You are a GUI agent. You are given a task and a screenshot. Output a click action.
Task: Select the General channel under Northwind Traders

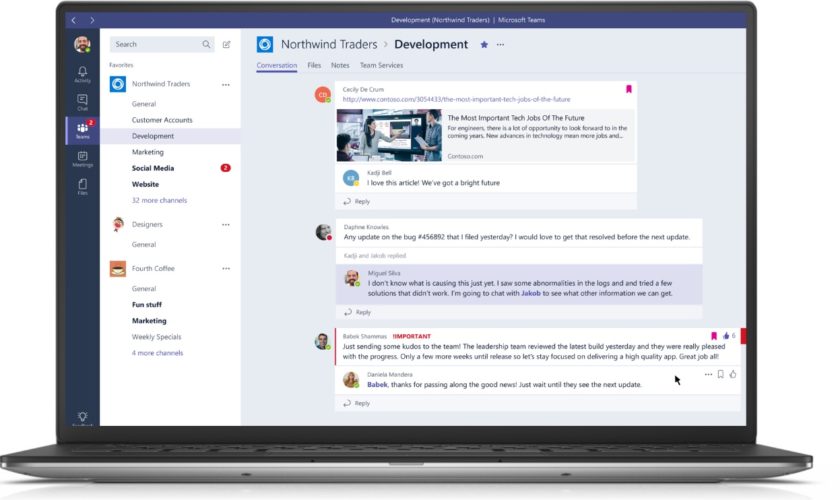tap(144, 104)
